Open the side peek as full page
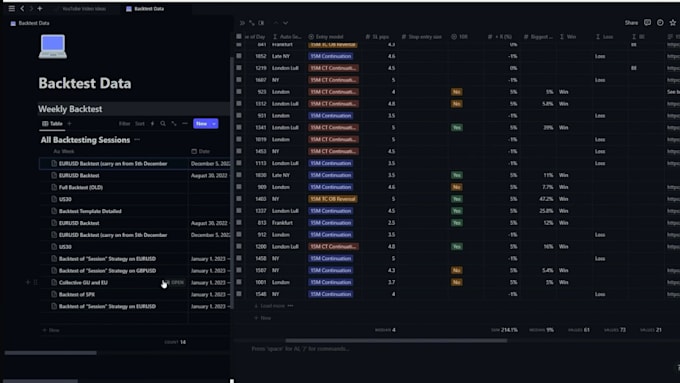The width and height of the screenshot is (680, 383). (x=252, y=23)
